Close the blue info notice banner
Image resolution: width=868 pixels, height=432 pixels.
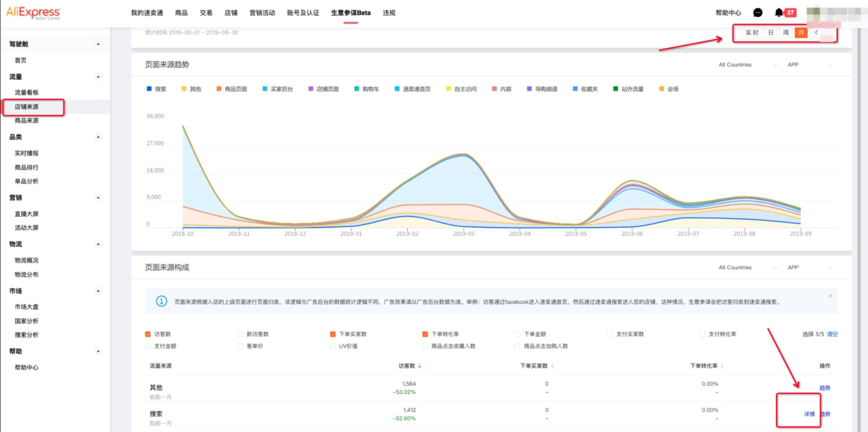[x=830, y=296]
